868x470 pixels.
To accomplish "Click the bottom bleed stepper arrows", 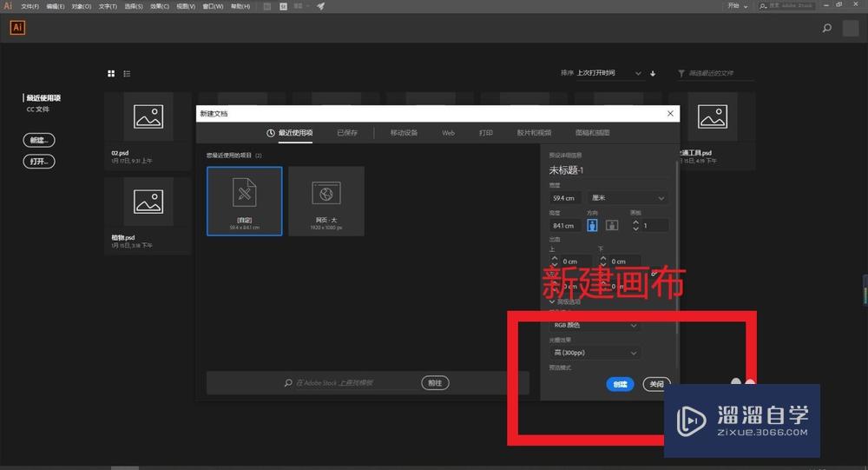I will tap(603, 261).
